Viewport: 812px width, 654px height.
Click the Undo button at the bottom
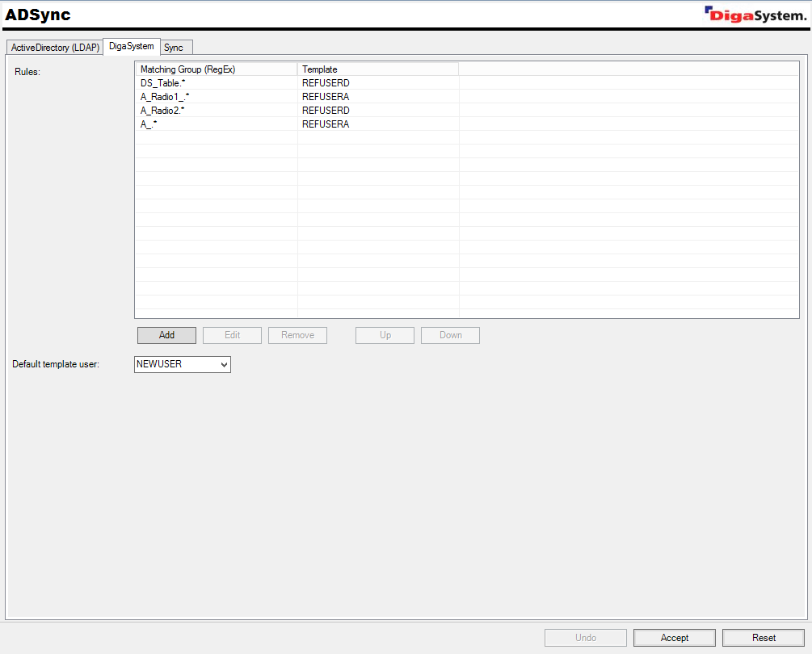pyautogui.click(x=586, y=638)
